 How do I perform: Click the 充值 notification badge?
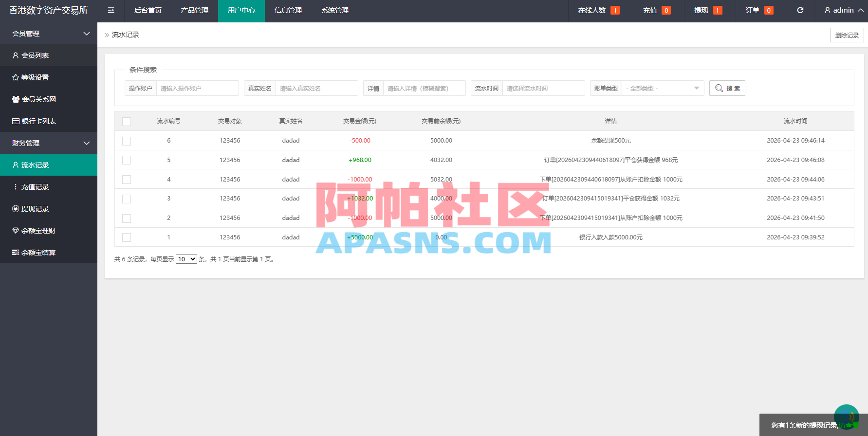pyautogui.click(x=666, y=10)
